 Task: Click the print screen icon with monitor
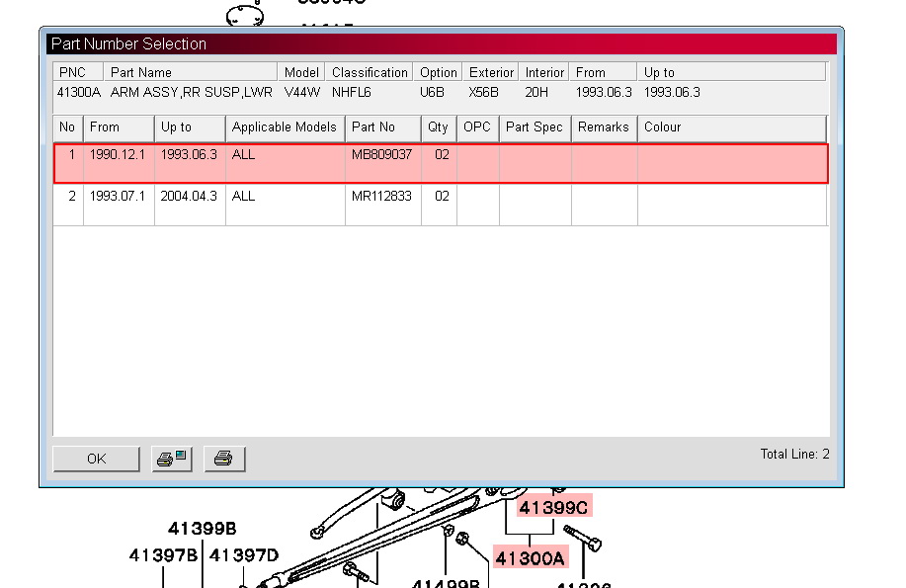click(172, 459)
